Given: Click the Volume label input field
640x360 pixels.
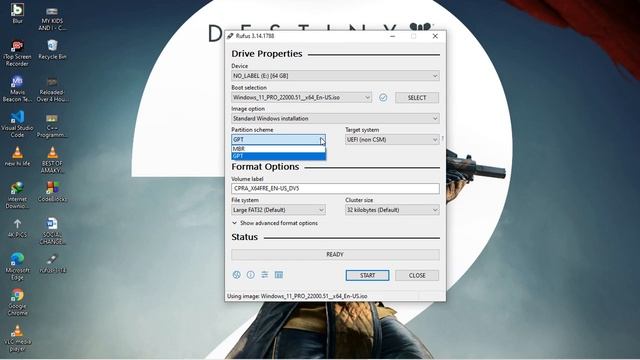Looking at the screenshot, I should 335,189.
